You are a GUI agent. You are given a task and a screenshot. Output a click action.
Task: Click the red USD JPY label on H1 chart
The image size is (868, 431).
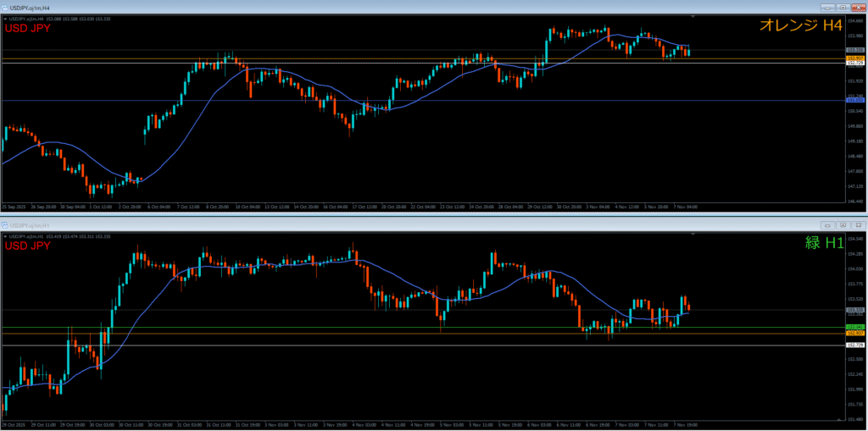click(29, 246)
